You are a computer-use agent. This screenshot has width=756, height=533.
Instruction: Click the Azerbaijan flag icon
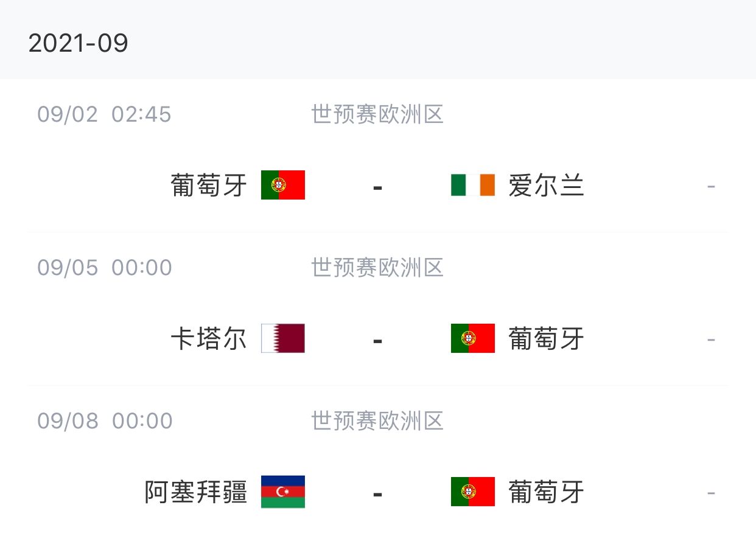(283, 492)
